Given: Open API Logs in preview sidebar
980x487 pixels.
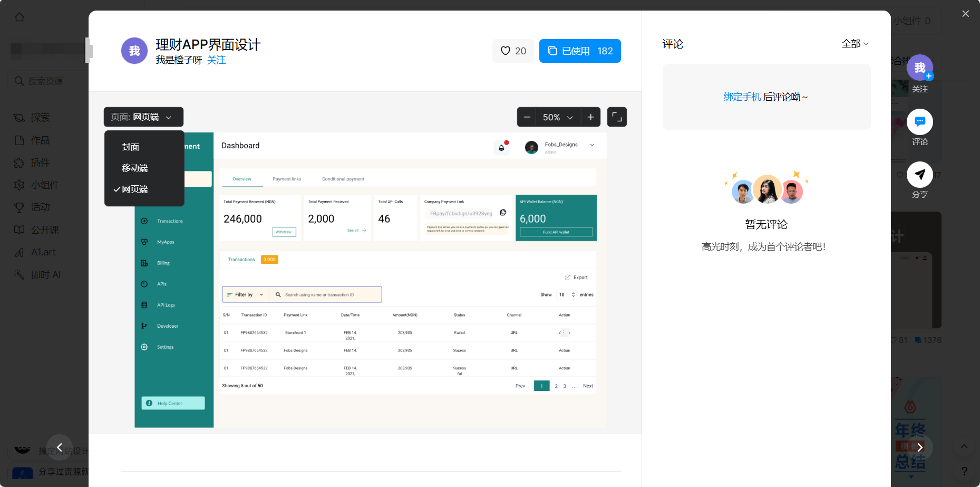Looking at the screenshot, I should coord(158,305).
